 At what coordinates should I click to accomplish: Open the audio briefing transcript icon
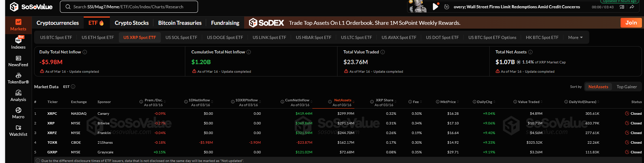click(622, 7)
